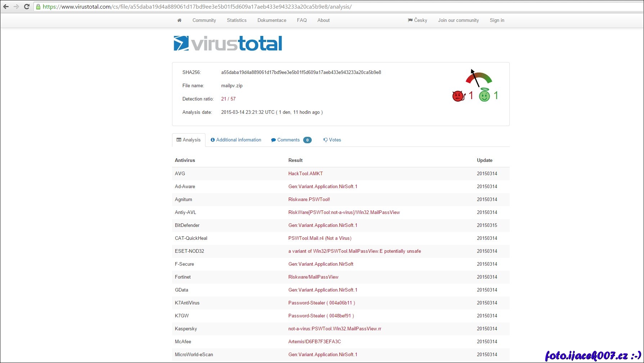Click the red devil malicious vote icon
This screenshot has height=363, width=644.
tap(458, 96)
